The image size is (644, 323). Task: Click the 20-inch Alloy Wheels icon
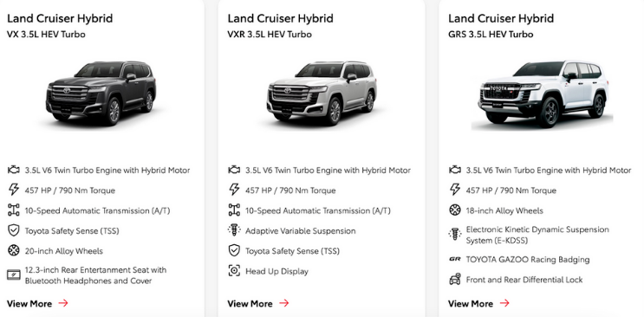coord(14,250)
